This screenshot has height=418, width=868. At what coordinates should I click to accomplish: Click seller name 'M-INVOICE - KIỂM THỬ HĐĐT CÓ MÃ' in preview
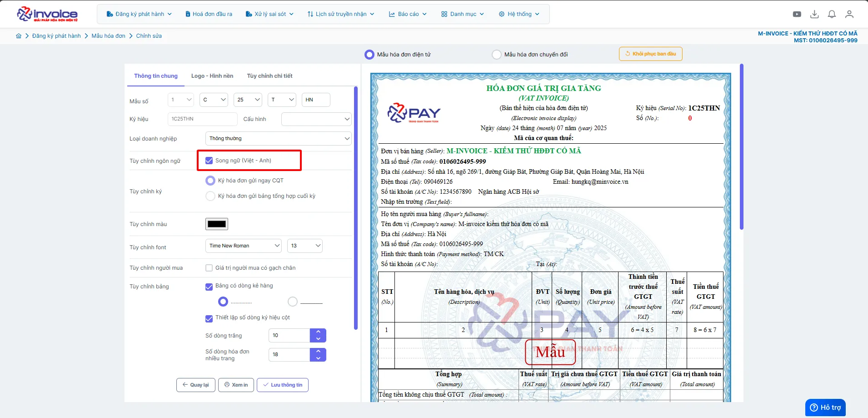click(x=514, y=151)
